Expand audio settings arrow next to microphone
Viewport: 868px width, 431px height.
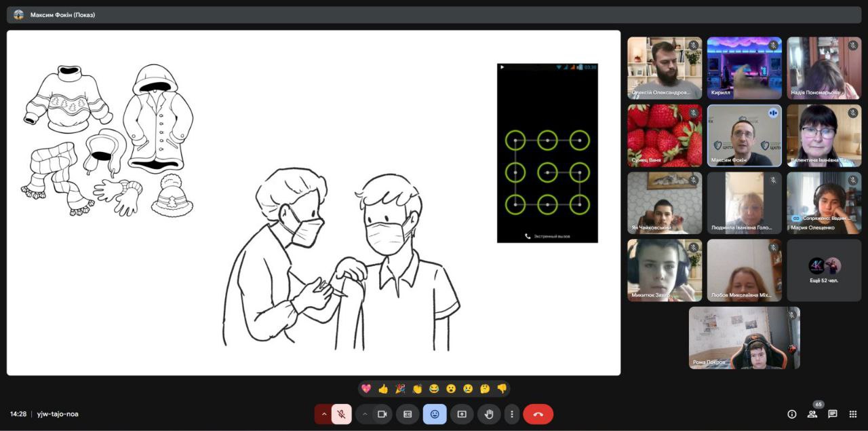(x=323, y=414)
